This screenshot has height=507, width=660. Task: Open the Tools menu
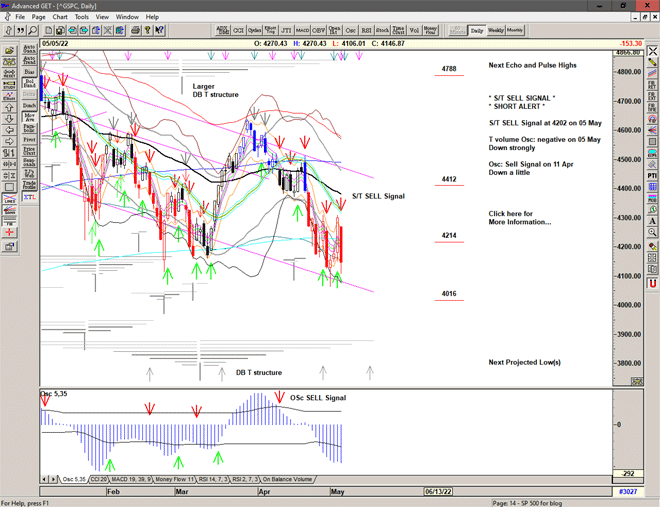pyautogui.click(x=82, y=17)
